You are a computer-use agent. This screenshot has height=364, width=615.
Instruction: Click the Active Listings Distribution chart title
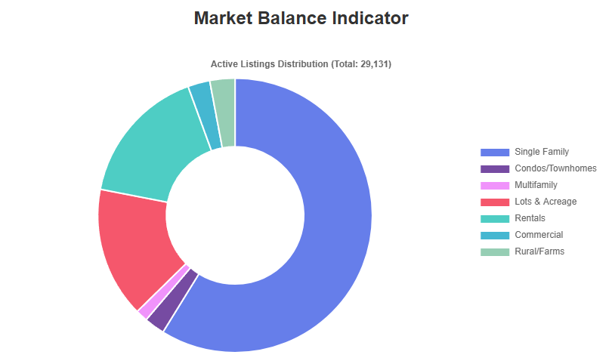tap(301, 64)
